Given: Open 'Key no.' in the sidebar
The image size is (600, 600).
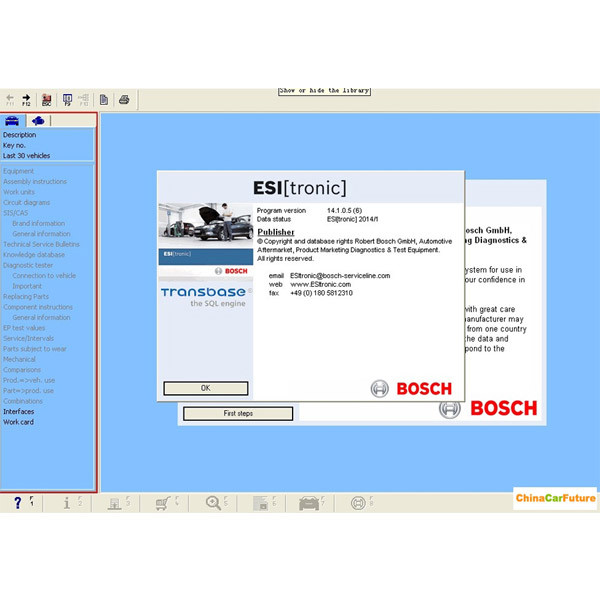Looking at the screenshot, I should point(15,145).
